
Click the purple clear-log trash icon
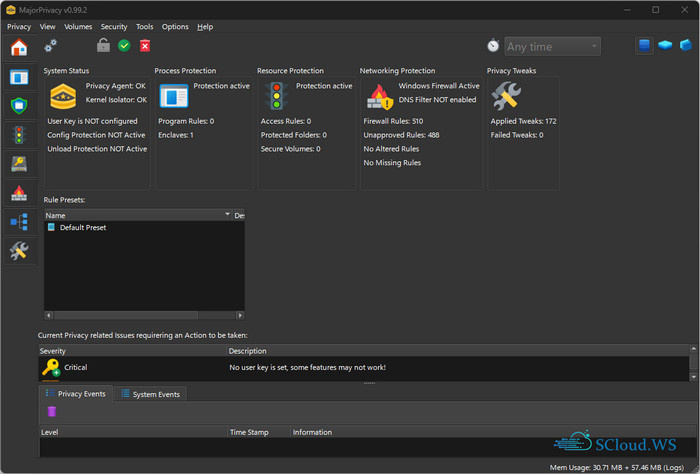coord(51,411)
